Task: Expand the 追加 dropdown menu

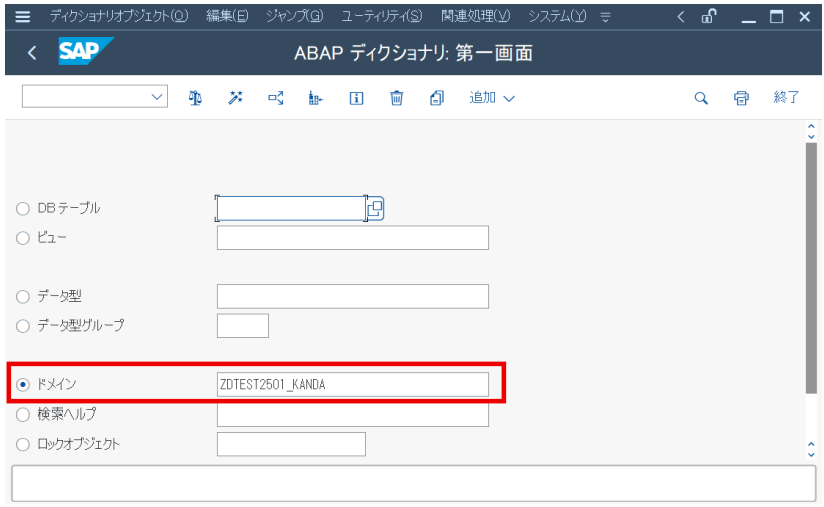Action: [x=492, y=98]
